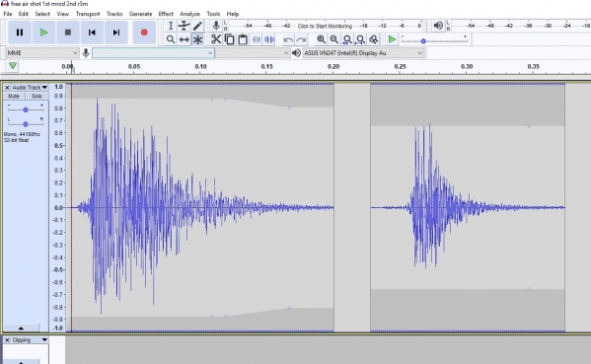Open the Effect menu
591x364 pixels.
click(166, 14)
